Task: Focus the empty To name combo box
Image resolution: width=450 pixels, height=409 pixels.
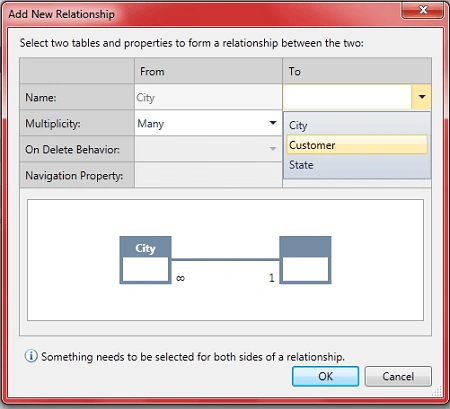Action: (x=347, y=97)
